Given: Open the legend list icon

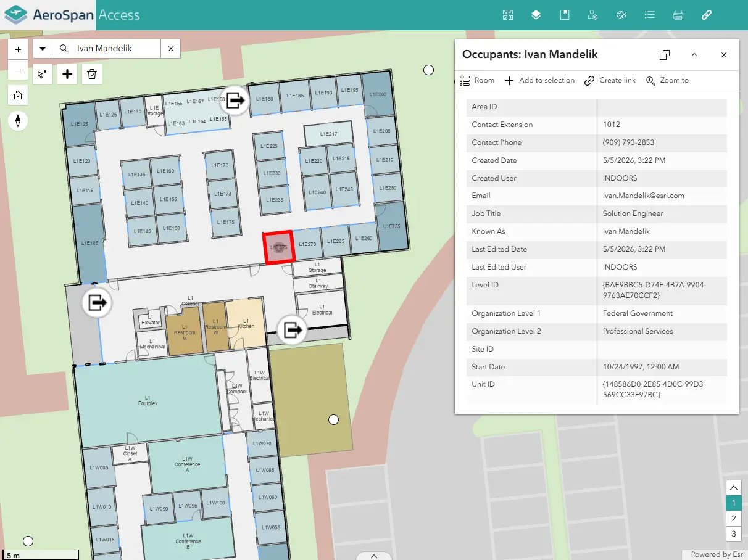Looking at the screenshot, I should (649, 15).
